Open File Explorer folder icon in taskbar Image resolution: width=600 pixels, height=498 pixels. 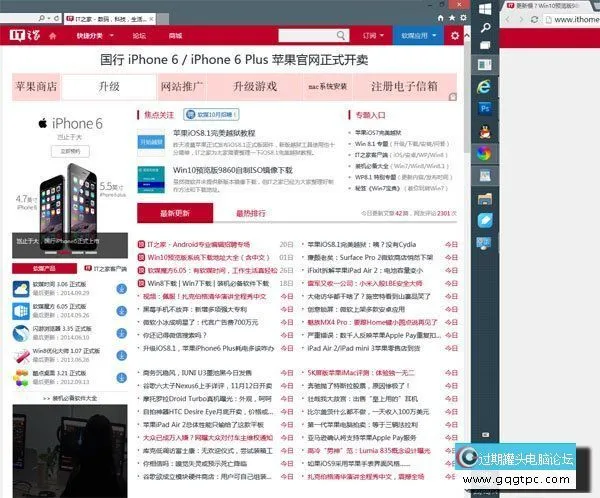point(485,200)
